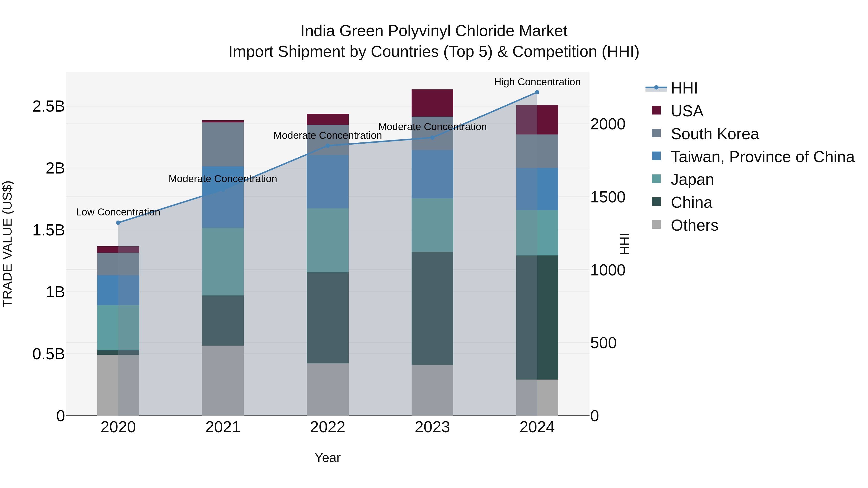Viewport: 868px width, 488px height.
Task: Toggle the Japan legend entry
Action: coord(683,180)
